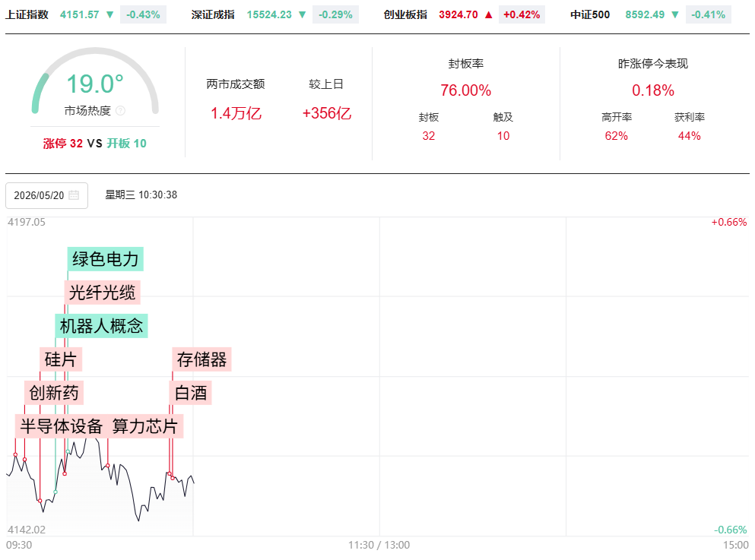Click the green down arrow beside 深证成指
Screen dimensions: 755x560
(303, 15)
